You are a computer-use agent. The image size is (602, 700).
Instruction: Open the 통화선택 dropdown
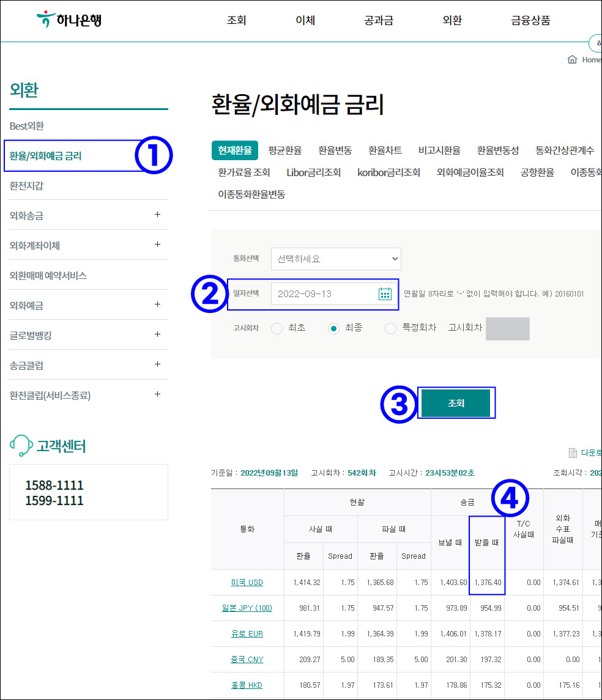[336, 259]
